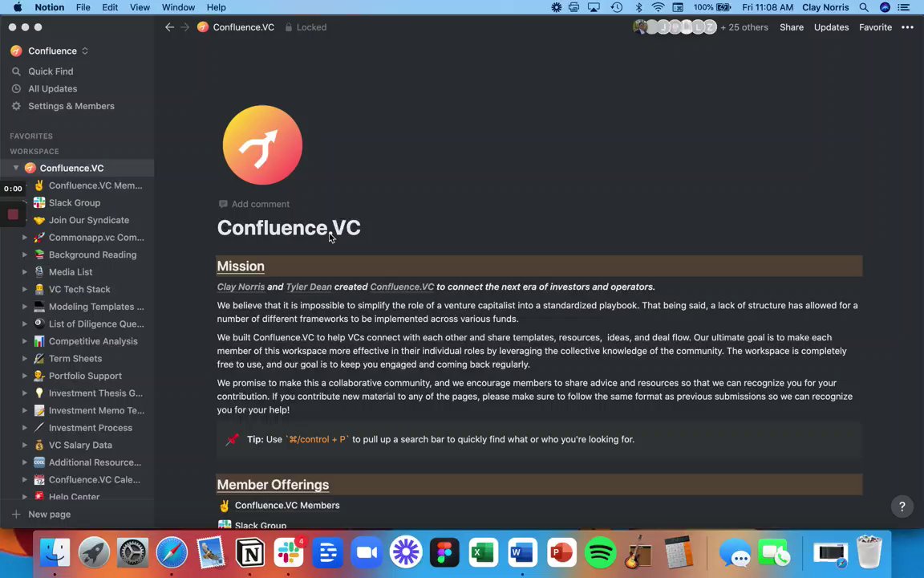Stop the screen recording red button
Image resolution: width=924 pixels, height=578 pixels.
tap(13, 214)
